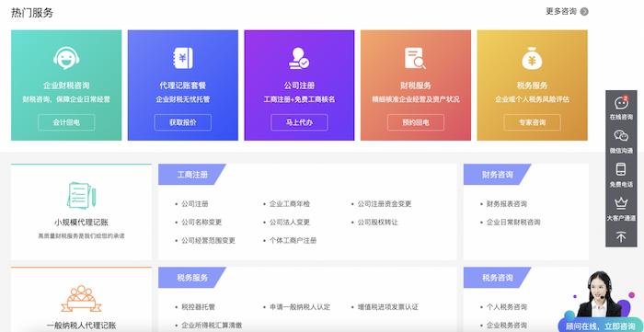Select the 税务咨询 section tab

(x=498, y=278)
